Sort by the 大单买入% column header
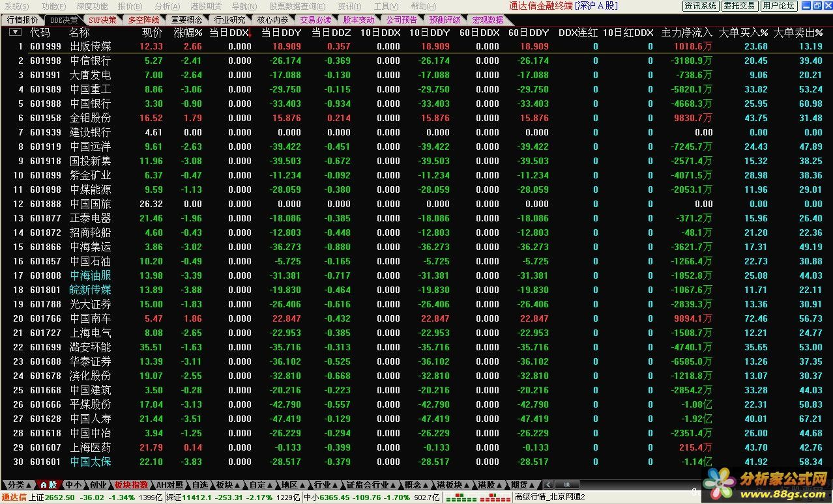833x504 pixels. [x=743, y=32]
